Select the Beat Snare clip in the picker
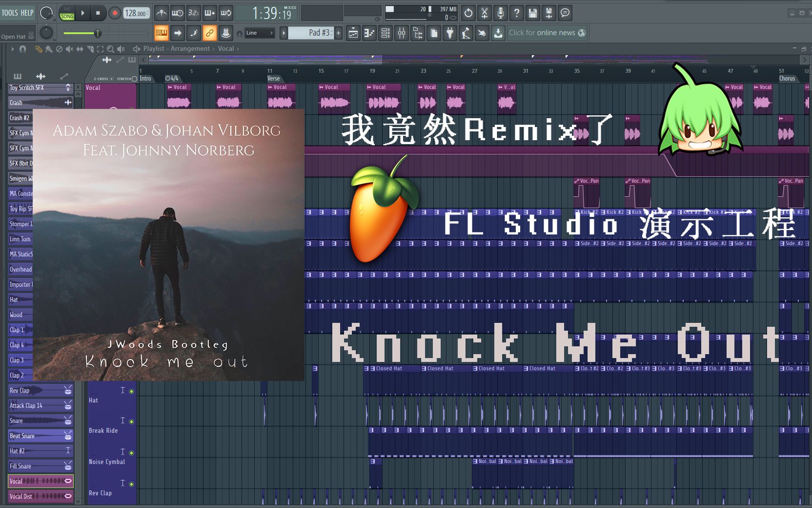Viewport: 812px width, 508px height. pos(41,436)
